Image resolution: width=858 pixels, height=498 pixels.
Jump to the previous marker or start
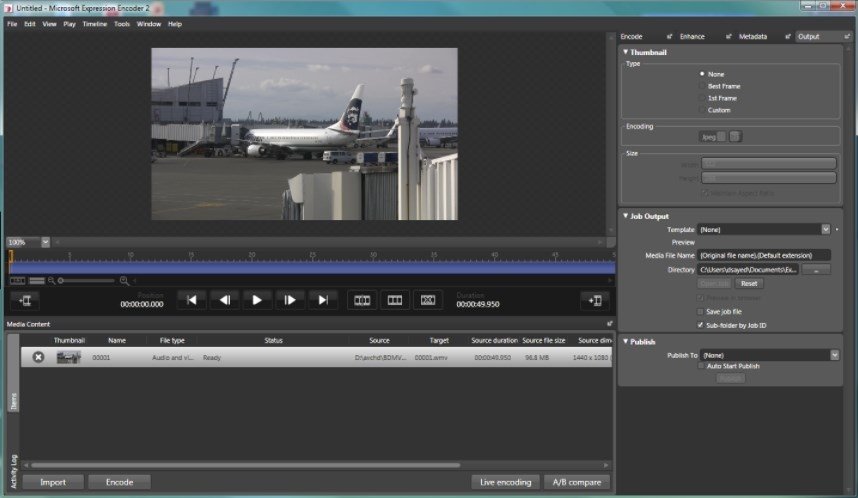[x=192, y=300]
